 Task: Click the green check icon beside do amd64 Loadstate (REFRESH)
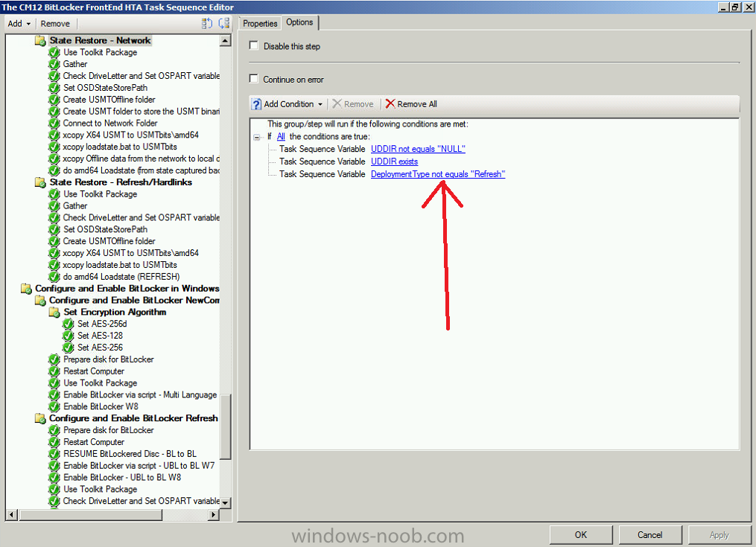54,277
